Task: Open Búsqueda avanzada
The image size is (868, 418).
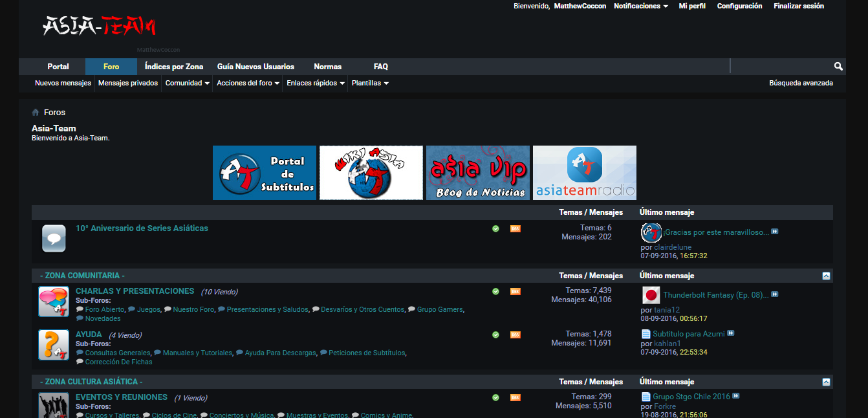Action: point(801,83)
